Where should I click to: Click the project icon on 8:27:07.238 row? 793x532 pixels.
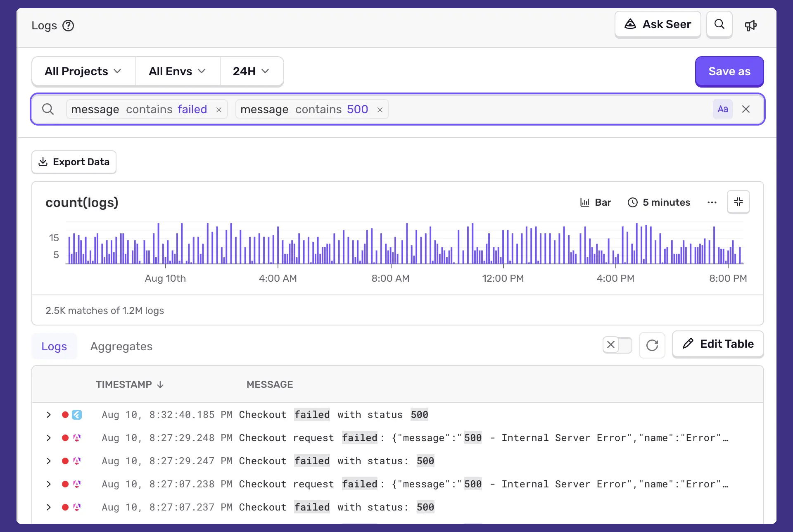(x=77, y=484)
